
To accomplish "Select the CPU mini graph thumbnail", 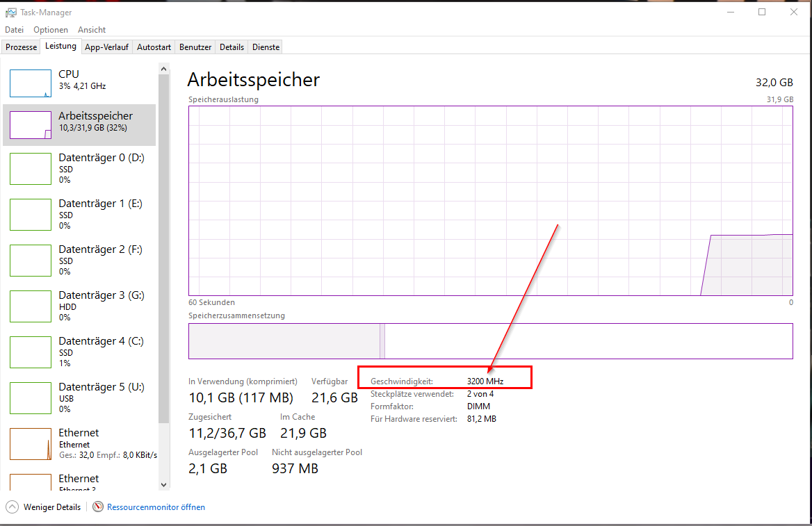I will pyautogui.click(x=31, y=83).
